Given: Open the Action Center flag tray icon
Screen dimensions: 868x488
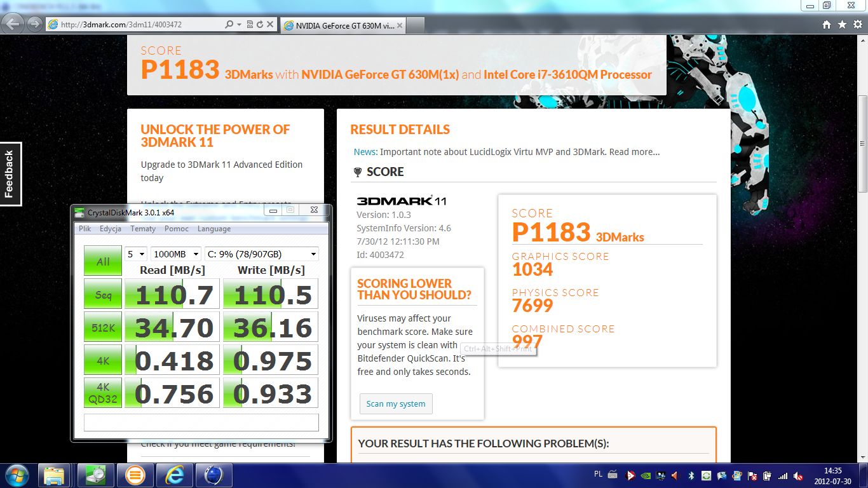Looking at the screenshot, I should 752,475.
